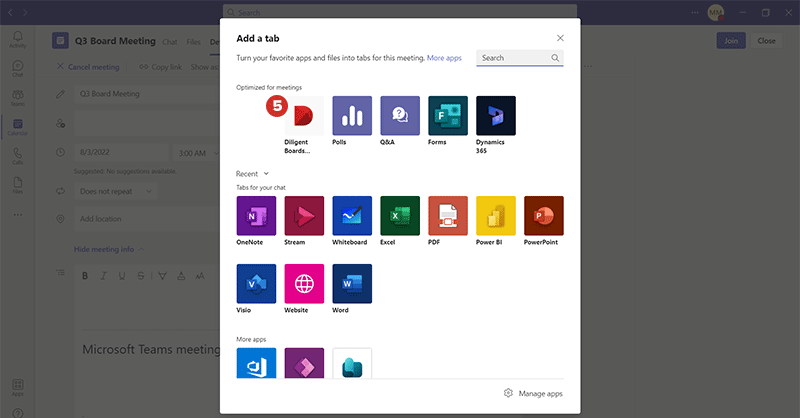Image resolution: width=800 pixels, height=418 pixels.
Task: Click the Join meeting button
Action: [x=730, y=41]
